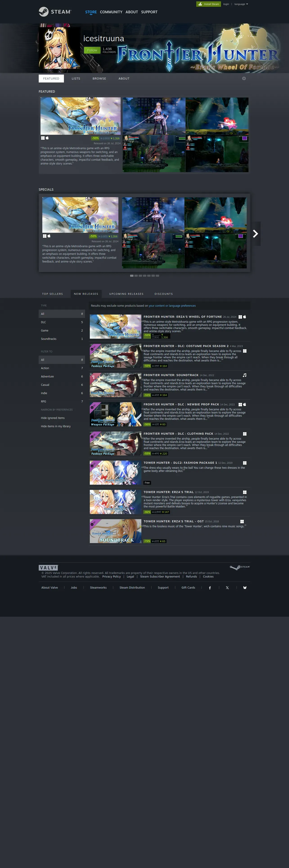289x868 pixels.
Task: Click the login link
Action: [226, 4]
